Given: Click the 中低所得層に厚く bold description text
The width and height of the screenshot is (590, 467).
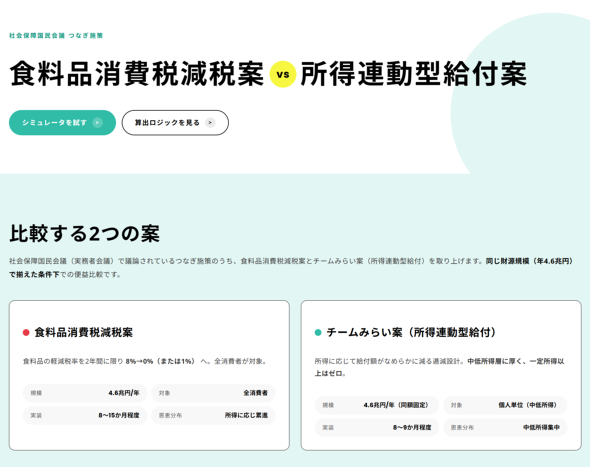Looking at the screenshot, I should tap(496, 361).
